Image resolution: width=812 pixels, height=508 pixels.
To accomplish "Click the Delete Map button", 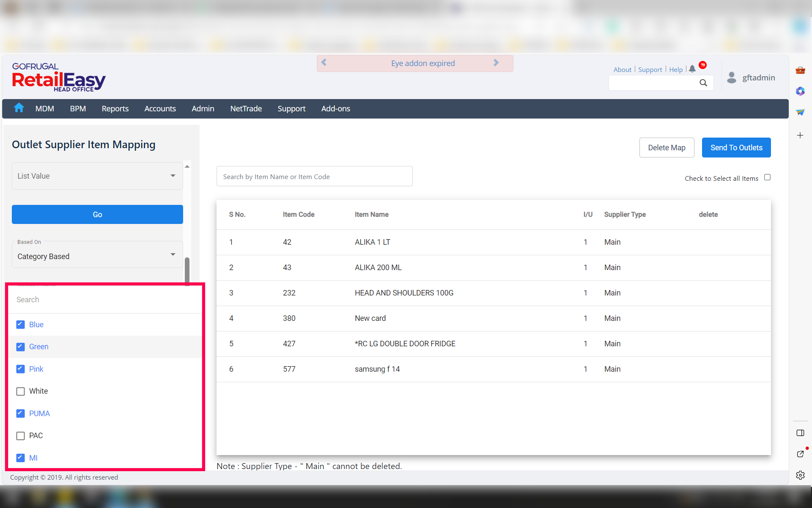I will coord(667,147).
